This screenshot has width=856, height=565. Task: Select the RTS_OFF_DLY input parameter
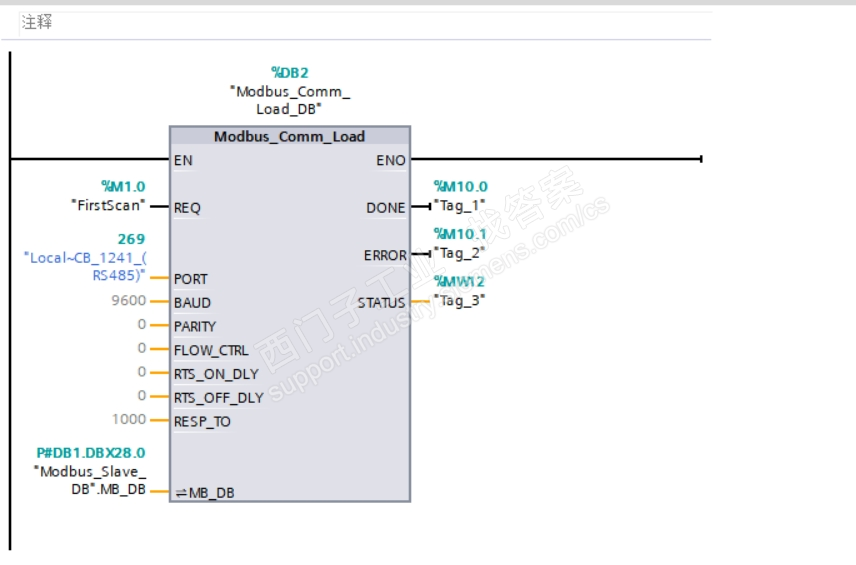pyautogui.click(x=218, y=398)
